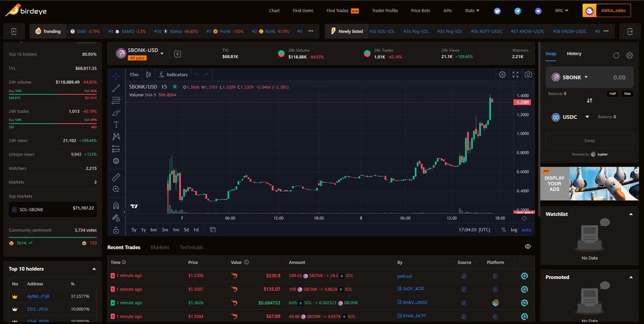Open Price Bots page
Screen dimensions: 644x324
tap(421, 11)
